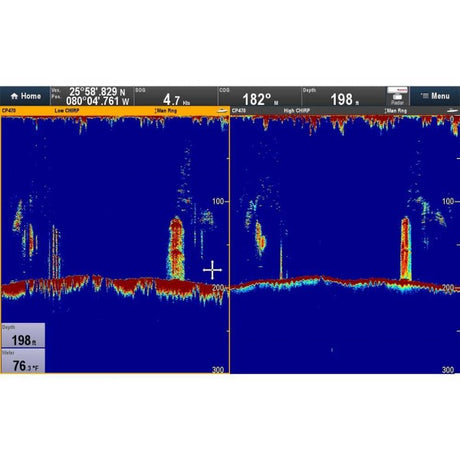The height and width of the screenshot is (460, 460).
Task: Open the COG heading databox
Action: coord(260,96)
